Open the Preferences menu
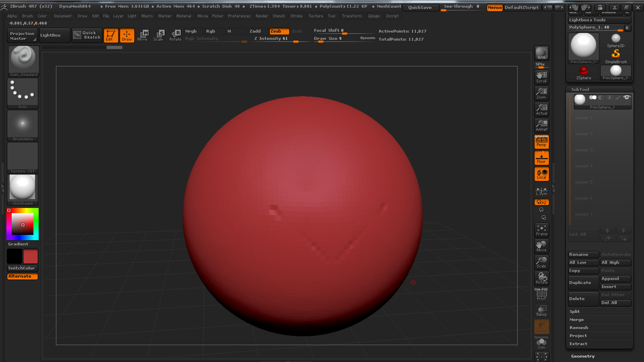This screenshot has height=362, width=644. [239, 16]
